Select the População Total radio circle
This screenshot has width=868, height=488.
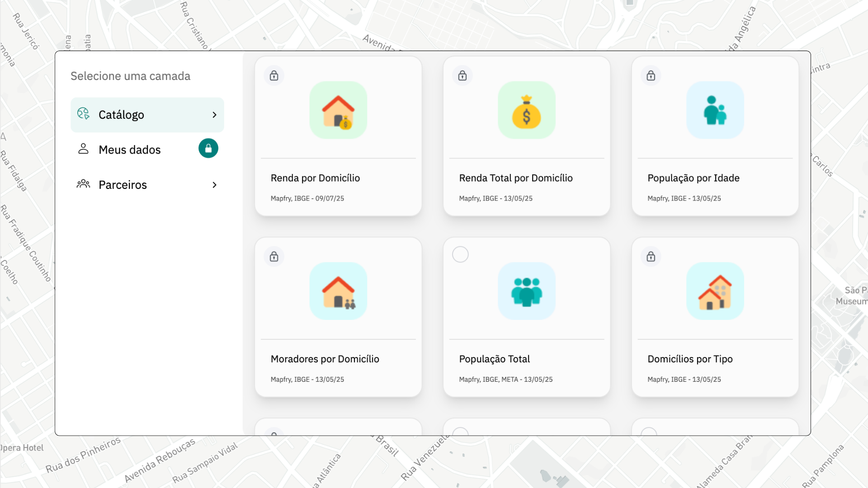pyautogui.click(x=460, y=254)
